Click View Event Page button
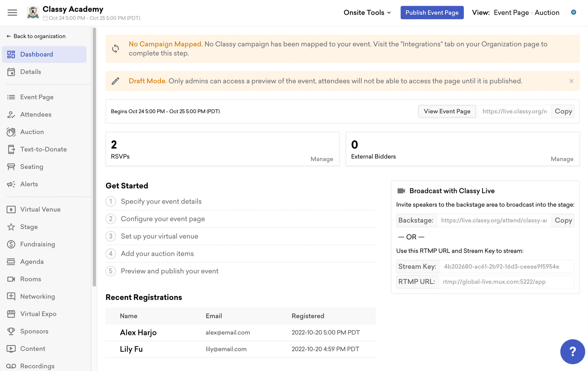The image size is (588, 371). pos(447,111)
